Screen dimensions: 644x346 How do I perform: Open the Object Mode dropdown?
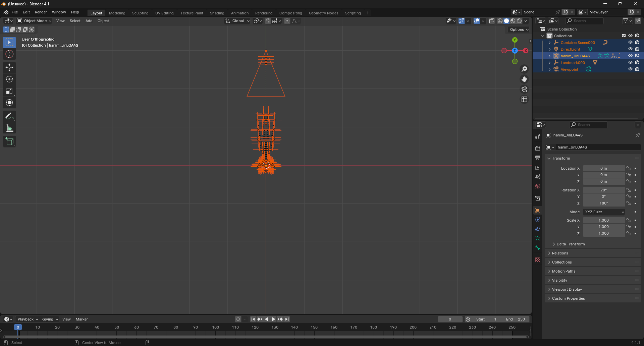(x=34, y=21)
